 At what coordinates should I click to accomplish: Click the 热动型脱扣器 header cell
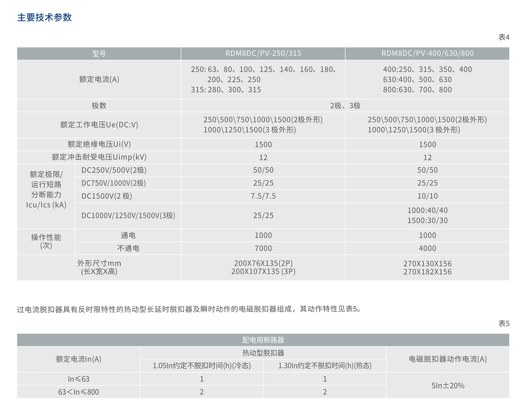tap(263, 353)
